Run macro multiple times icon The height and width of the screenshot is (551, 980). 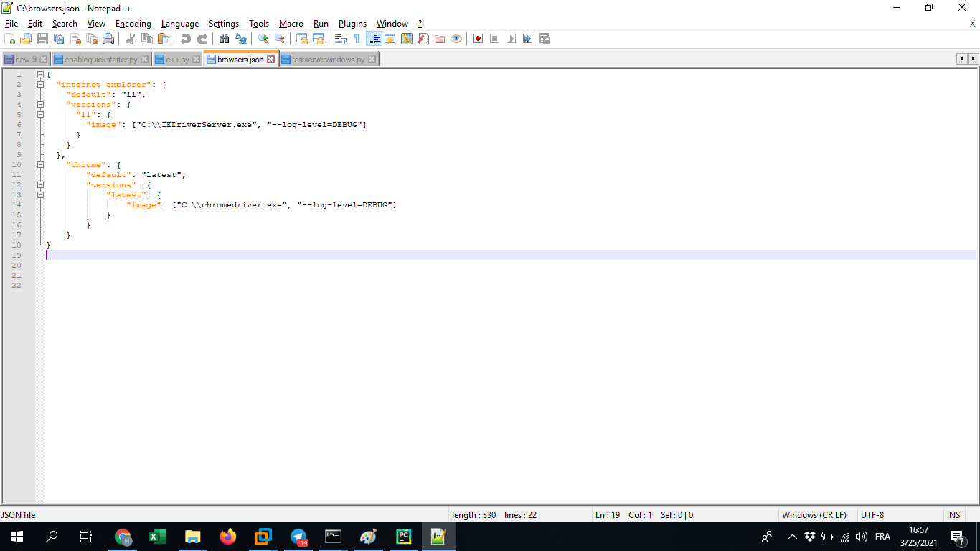click(528, 39)
